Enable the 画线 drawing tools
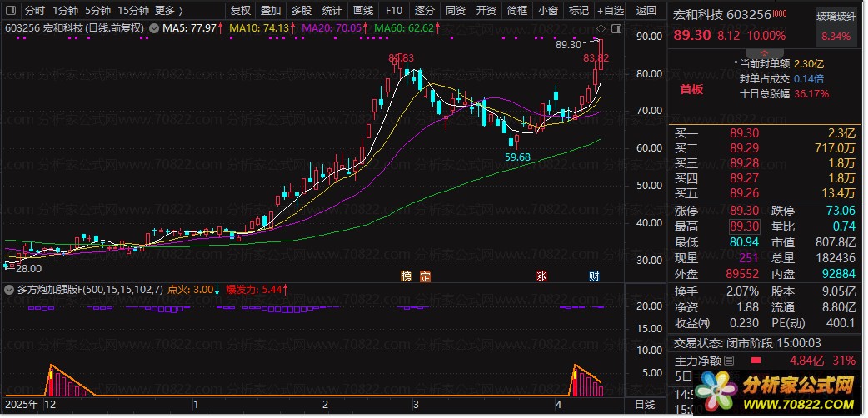 [363, 11]
